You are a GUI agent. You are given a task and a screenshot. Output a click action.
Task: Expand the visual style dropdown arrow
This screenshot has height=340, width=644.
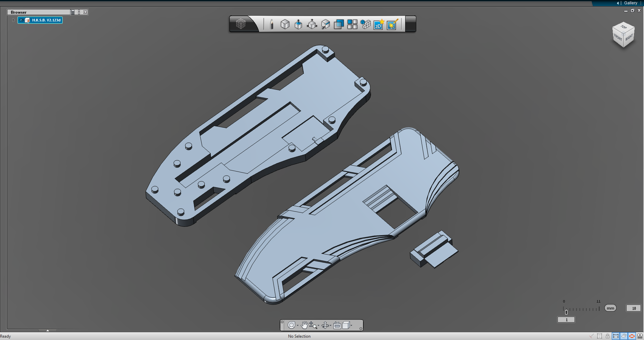(x=351, y=326)
